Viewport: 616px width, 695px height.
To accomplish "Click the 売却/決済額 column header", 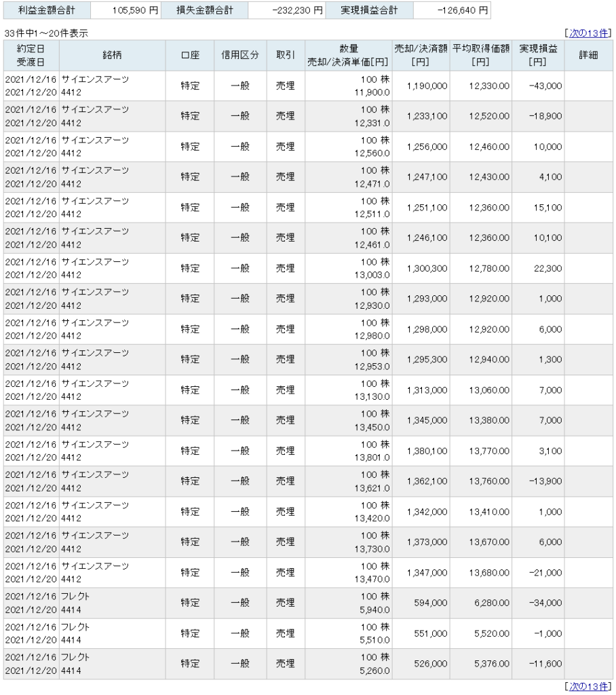I will coord(421,56).
